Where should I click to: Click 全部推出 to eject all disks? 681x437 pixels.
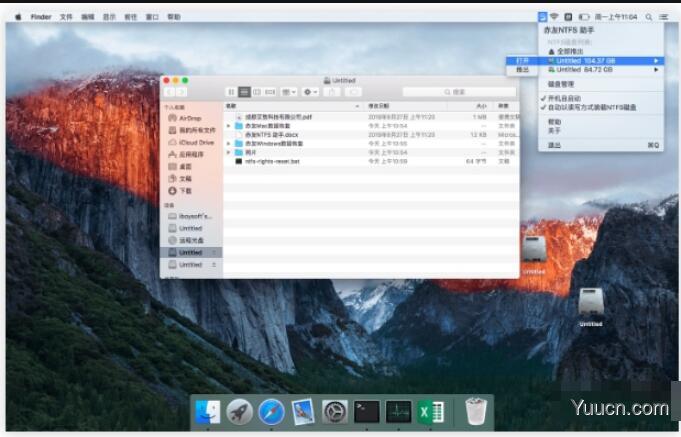coord(569,50)
